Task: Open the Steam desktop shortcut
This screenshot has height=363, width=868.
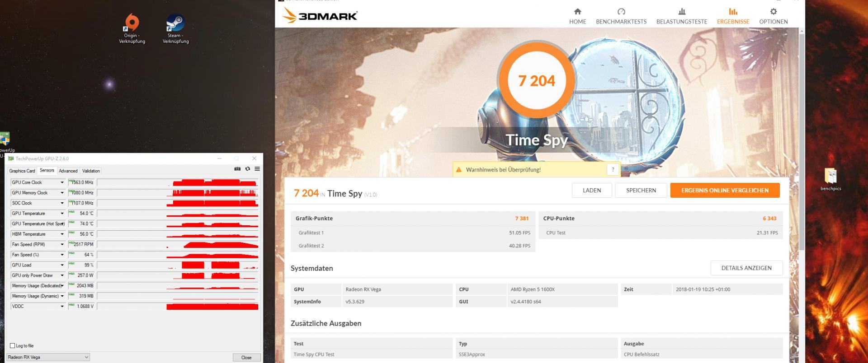Action: pyautogui.click(x=175, y=29)
